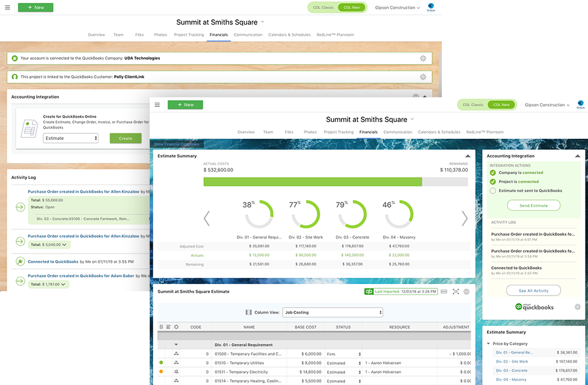Click arrow icon beside $5,040.00 purchase order
588x385 pixels.
20,241
